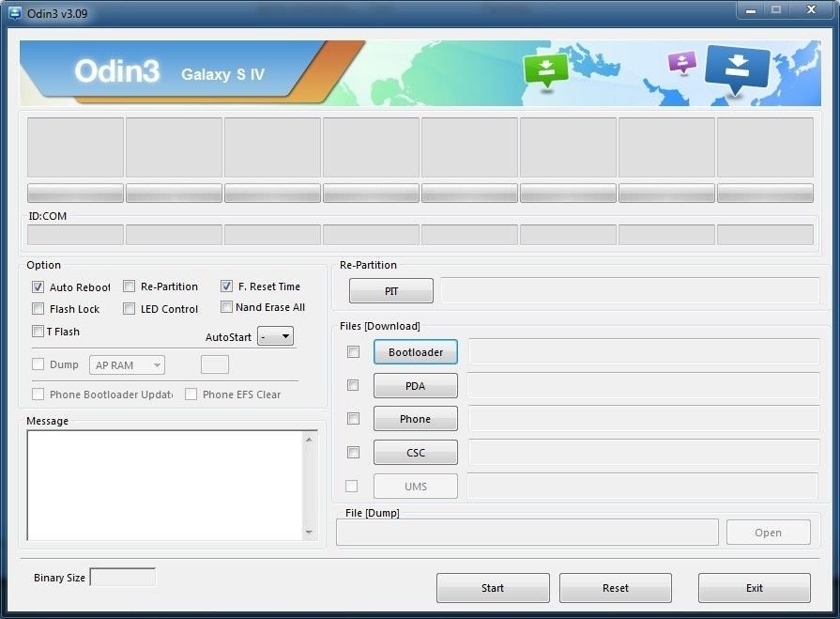Screen dimensions: 840x619
Task: Tick the checkbox next to CSC
Action: (x=353, y=453)
